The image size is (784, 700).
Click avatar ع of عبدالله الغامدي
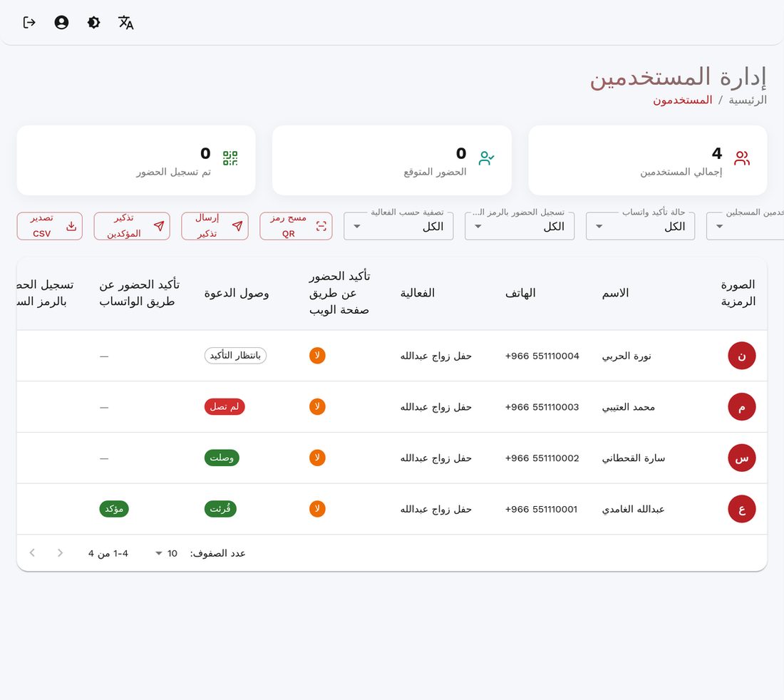pyautogui.click(x=741, y=509)
